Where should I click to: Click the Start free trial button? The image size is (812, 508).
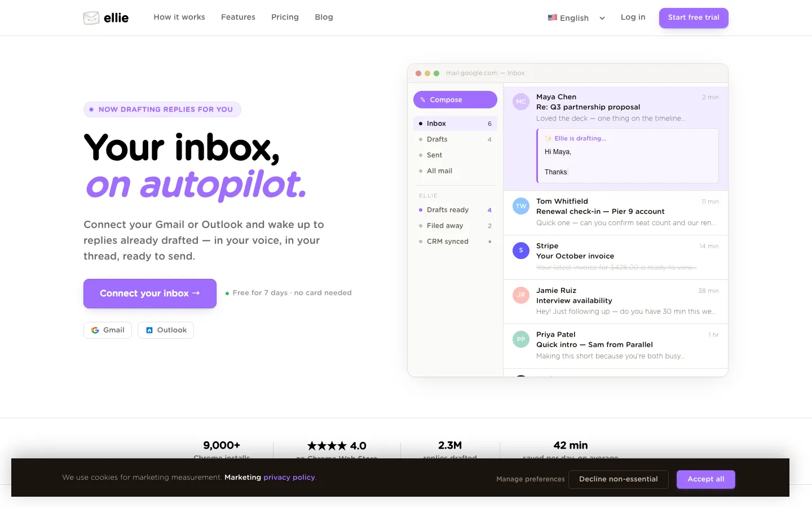[694, 17]
